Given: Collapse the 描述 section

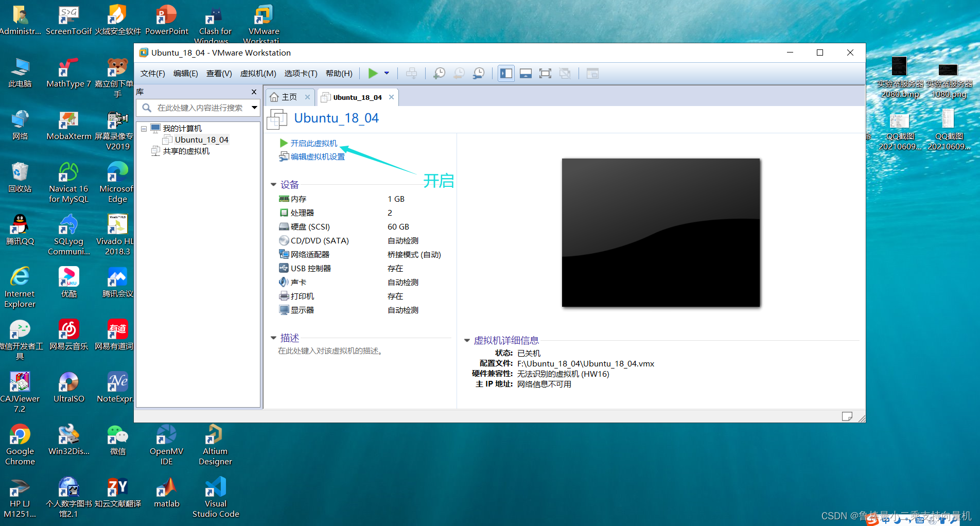Looking at the screenshot, I should 273,338.
